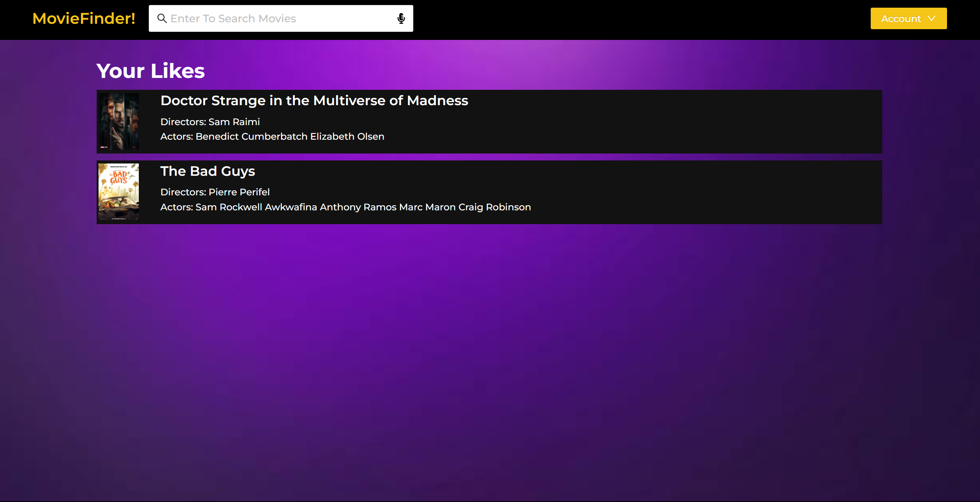Click the Your Likes heading
980x502 pixels.
click(150, 71)
